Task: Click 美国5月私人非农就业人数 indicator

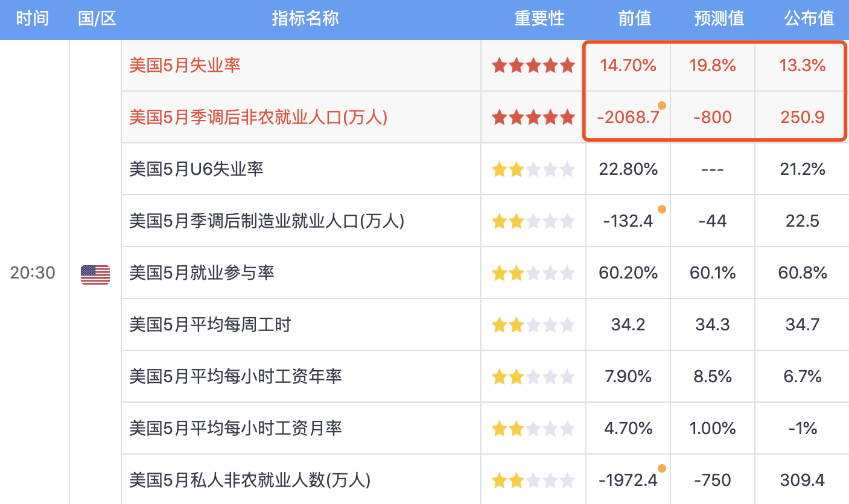Action: pos(250,480)
